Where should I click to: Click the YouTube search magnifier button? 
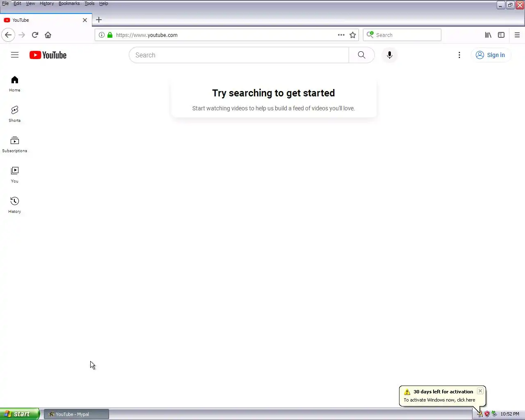click(x=361, y=55)
